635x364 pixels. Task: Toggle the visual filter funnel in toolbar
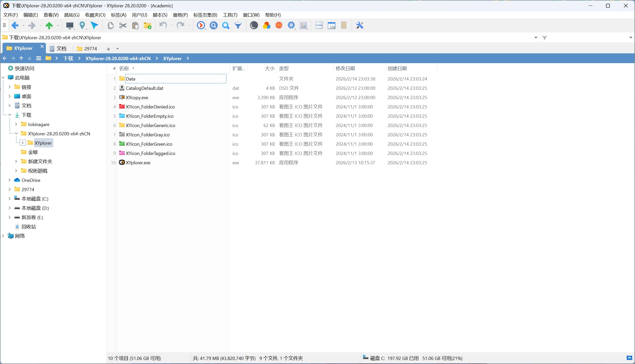pos(238,25)
